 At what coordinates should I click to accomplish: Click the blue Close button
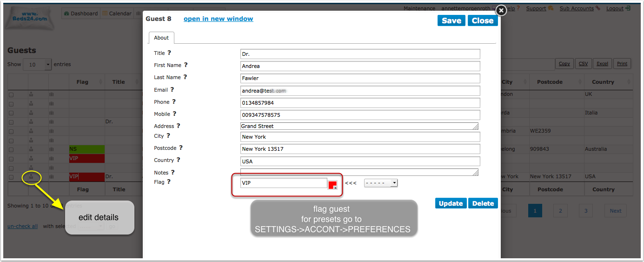coord(483,20)
